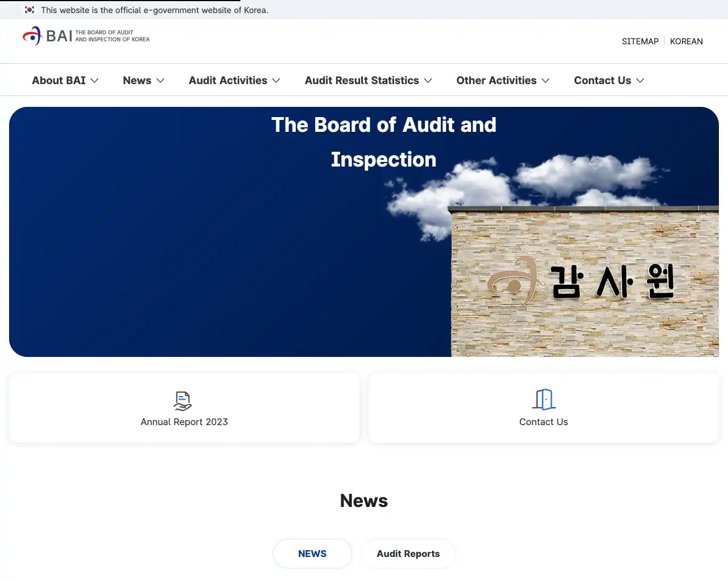Click the "News" section heading

pyautogui.click(x=364, y=501)
